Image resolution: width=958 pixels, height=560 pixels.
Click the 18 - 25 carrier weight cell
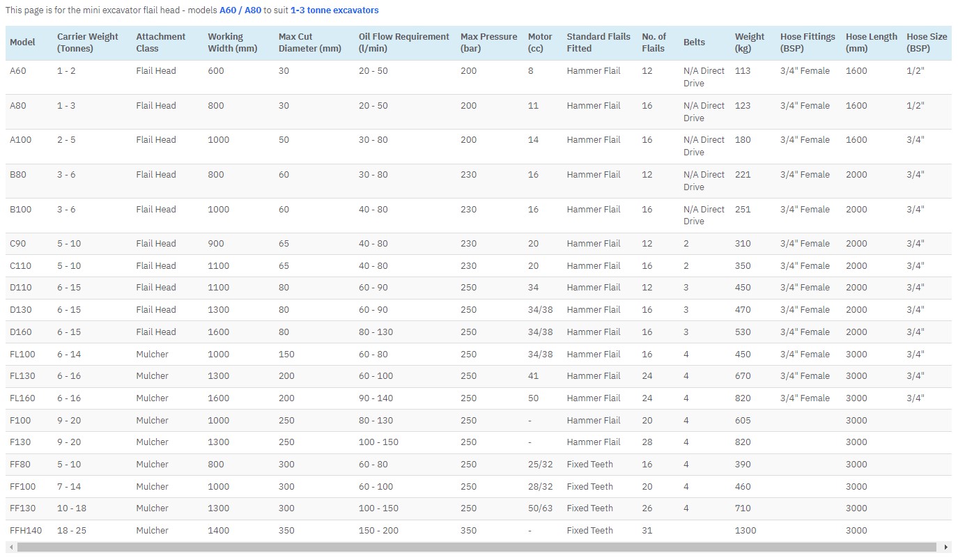click(x=72, y=531)
